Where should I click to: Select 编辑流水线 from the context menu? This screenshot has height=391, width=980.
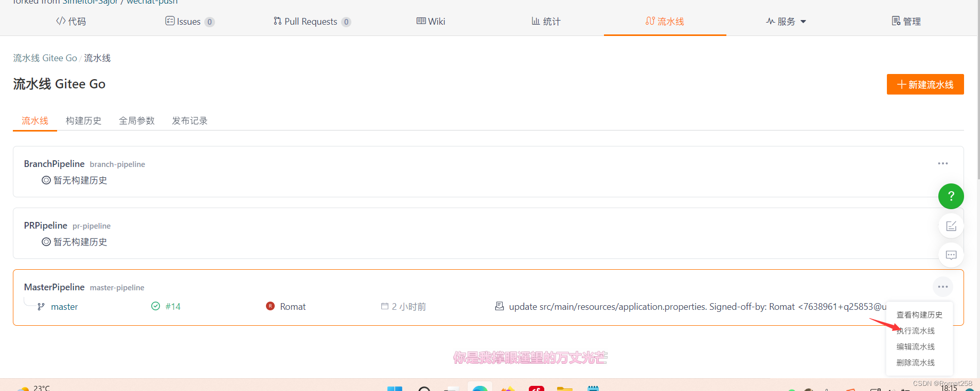[x=916, y=347]
